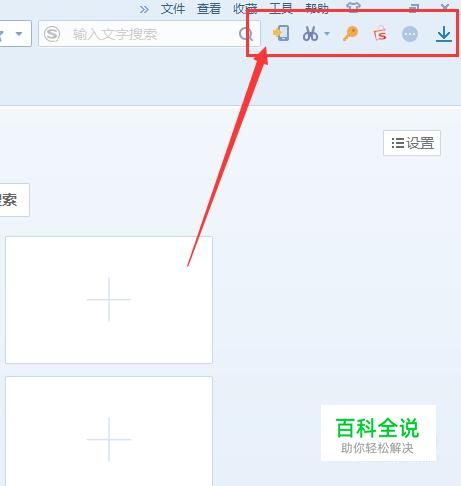Screen dimensions: 461x486
Task: Click the magnifier search icon
Action: 246,34
